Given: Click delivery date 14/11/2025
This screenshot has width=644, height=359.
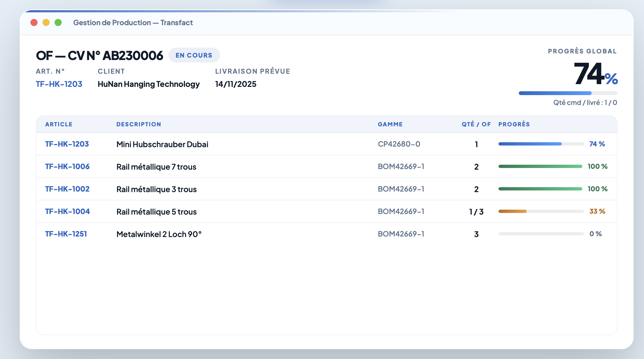Looking at the screenshot, I should point(236,84).
